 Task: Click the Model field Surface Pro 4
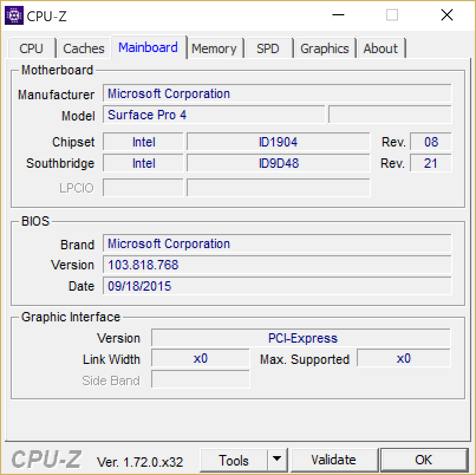coord(214,115)
